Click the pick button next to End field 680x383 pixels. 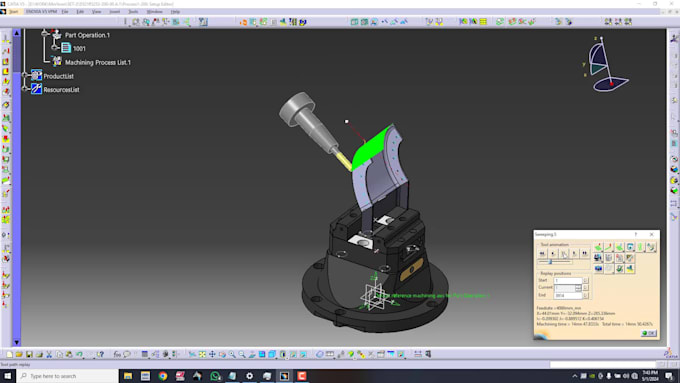(585, 295)
